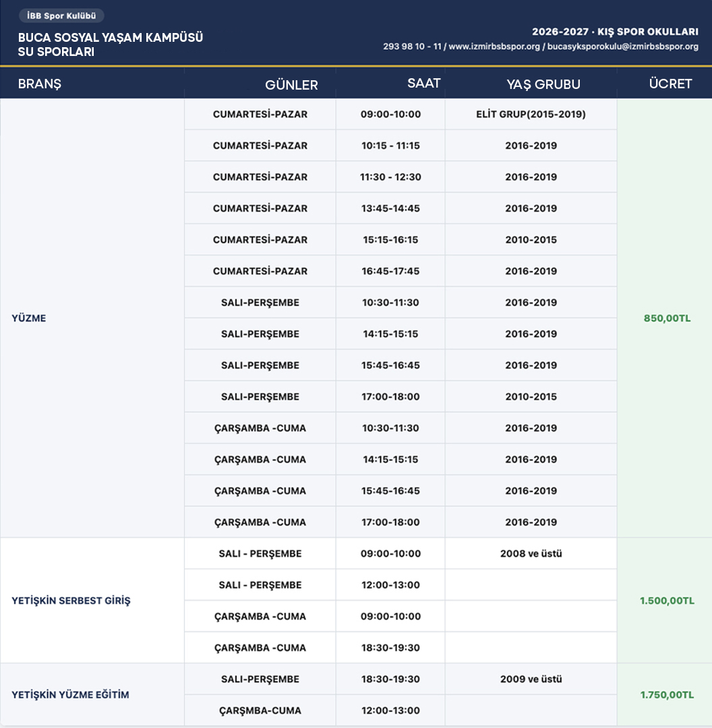712x728 pixels.
Task: Click the 2026-2027 KIŞ SPOR OKULLARI title
Action: pos(615,32)
